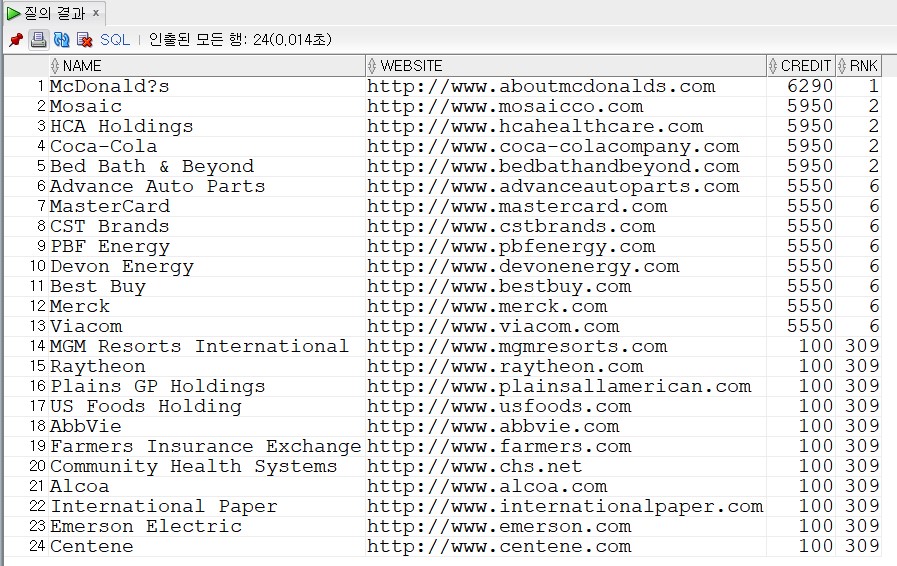The height and width of the screenshot is (566, 897).
Task: Select the Viacom name cell
Action: (207, 327)
